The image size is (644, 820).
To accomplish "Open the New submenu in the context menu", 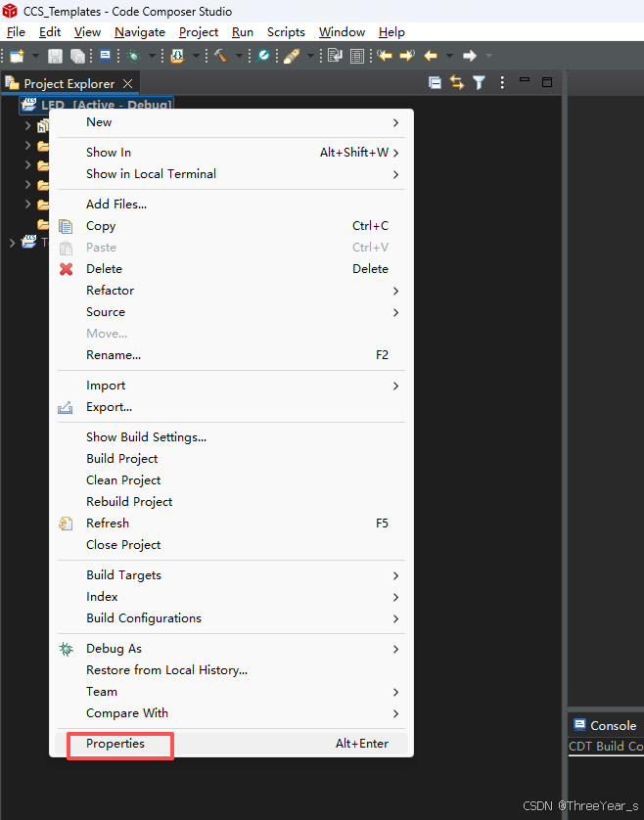I will [231, 122].
